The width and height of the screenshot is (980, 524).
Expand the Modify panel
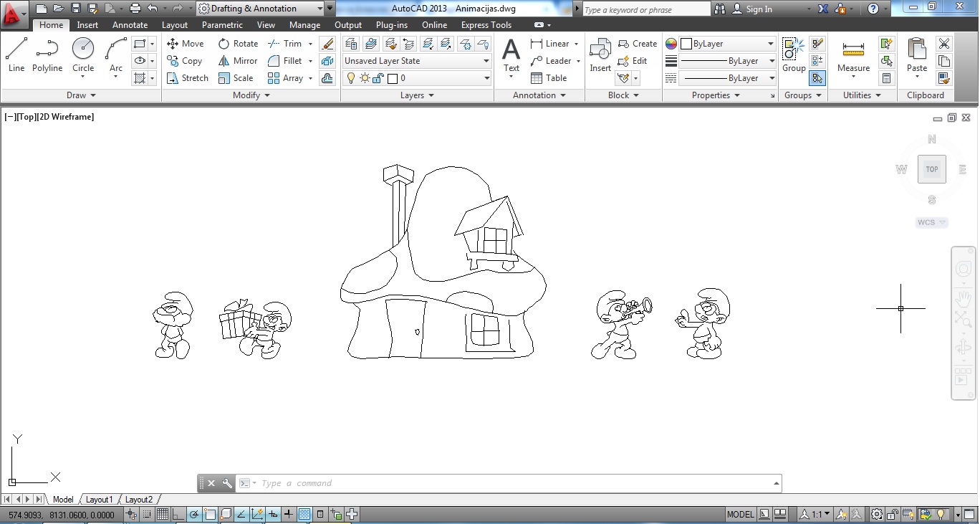(251, 95)
